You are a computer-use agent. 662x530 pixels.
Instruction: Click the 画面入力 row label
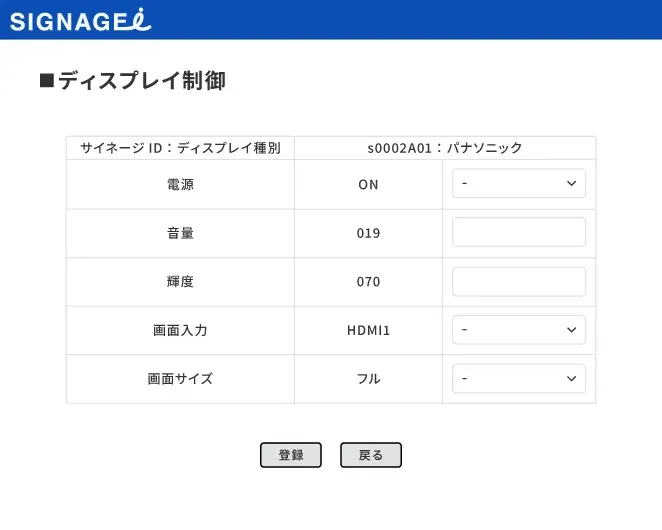point(180,330)
